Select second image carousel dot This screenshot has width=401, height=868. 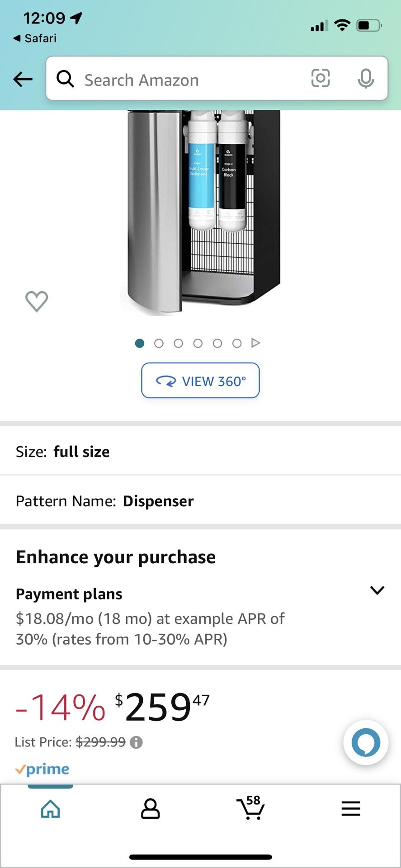point(159,344)
